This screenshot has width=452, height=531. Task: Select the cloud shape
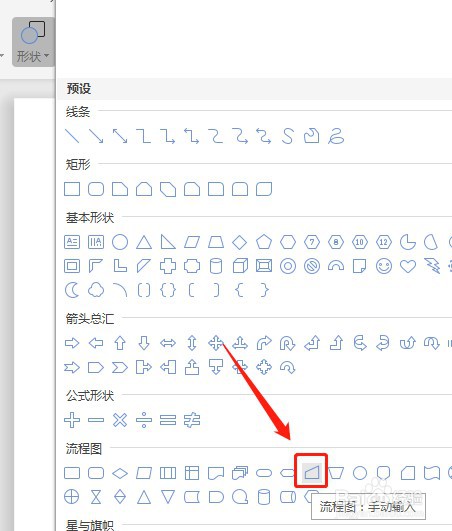pos(96,290)
